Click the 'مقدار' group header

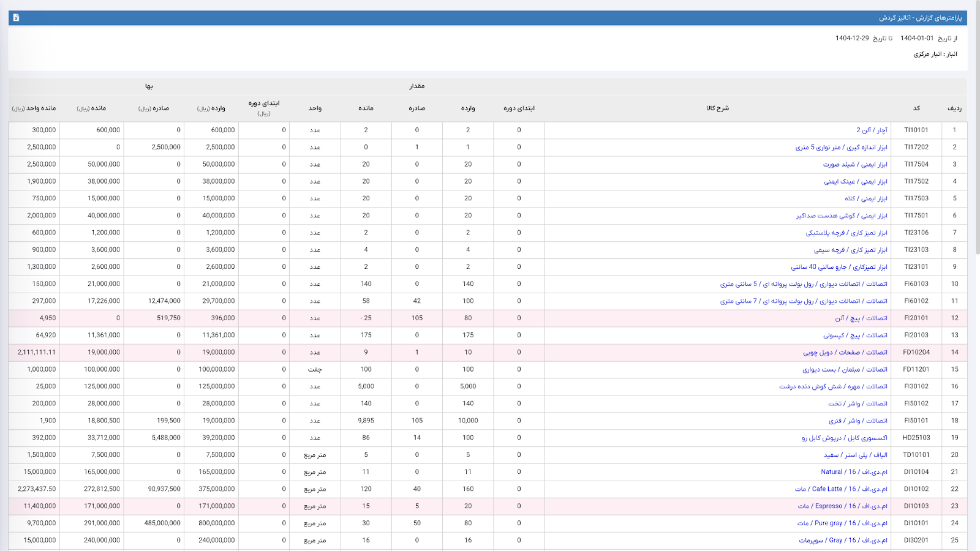(417, 86)
